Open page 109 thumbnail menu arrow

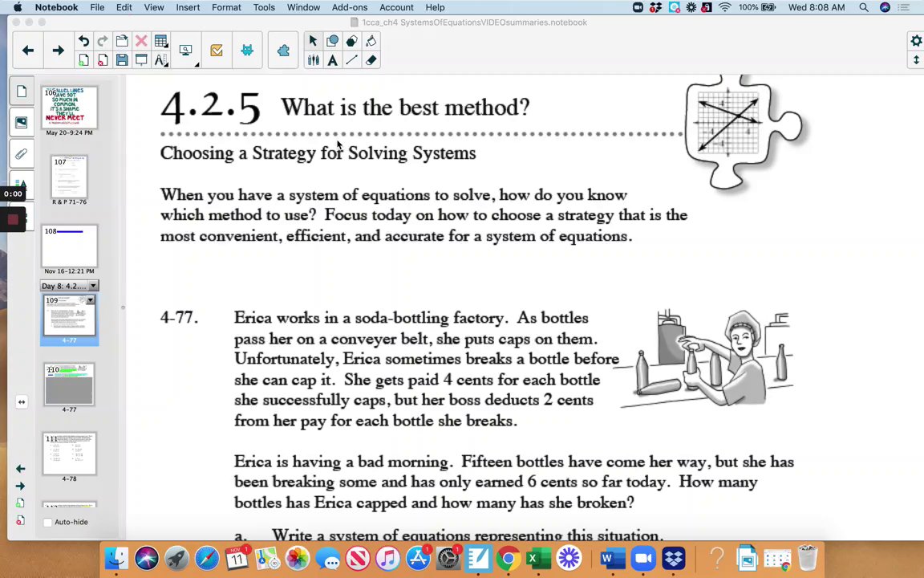90,300
